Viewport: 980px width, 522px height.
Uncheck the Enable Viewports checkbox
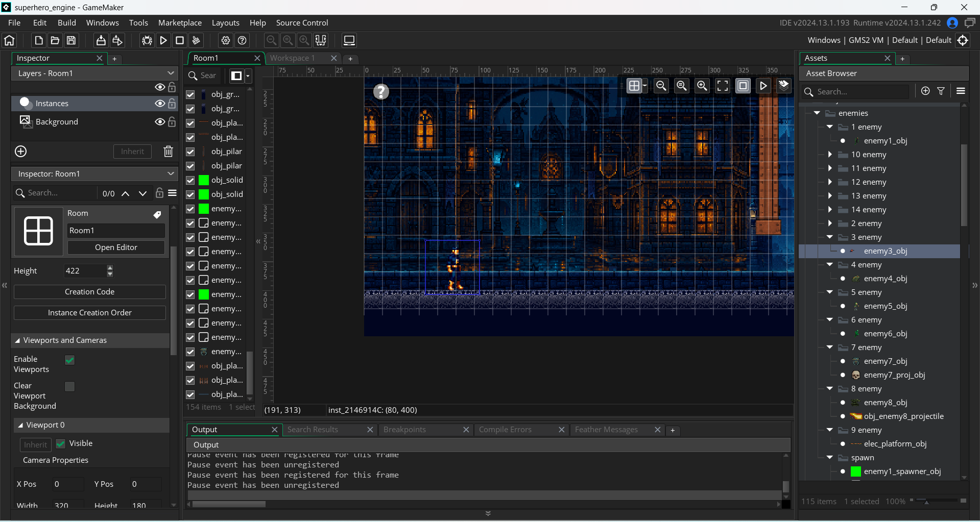point(70,360)
